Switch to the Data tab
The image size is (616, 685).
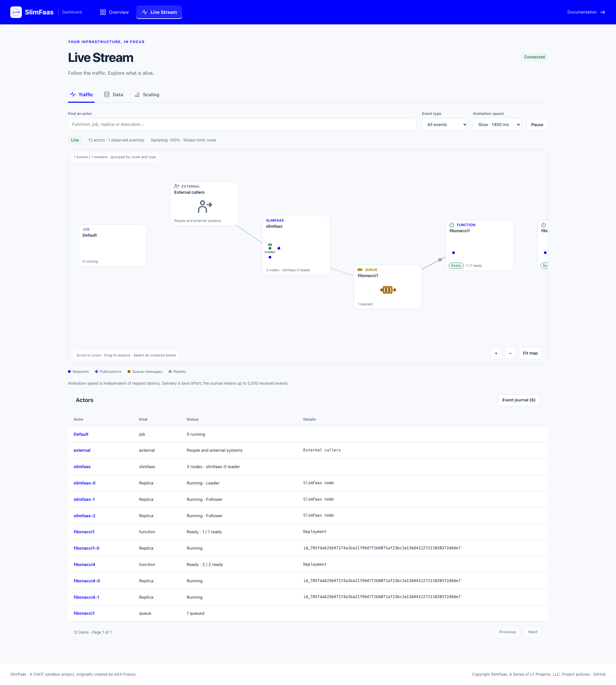(x=114, y=95)
